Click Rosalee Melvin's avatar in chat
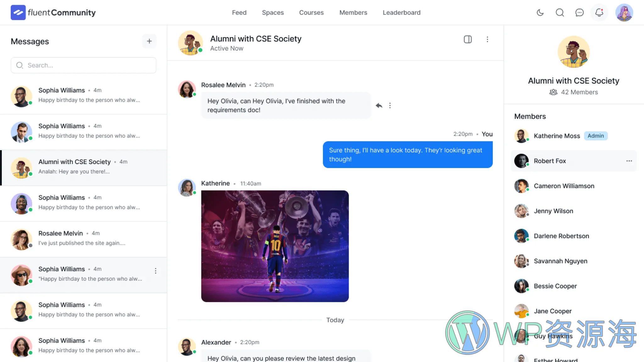This screenshot has height=362, width=644. click(x=187, y=89)
